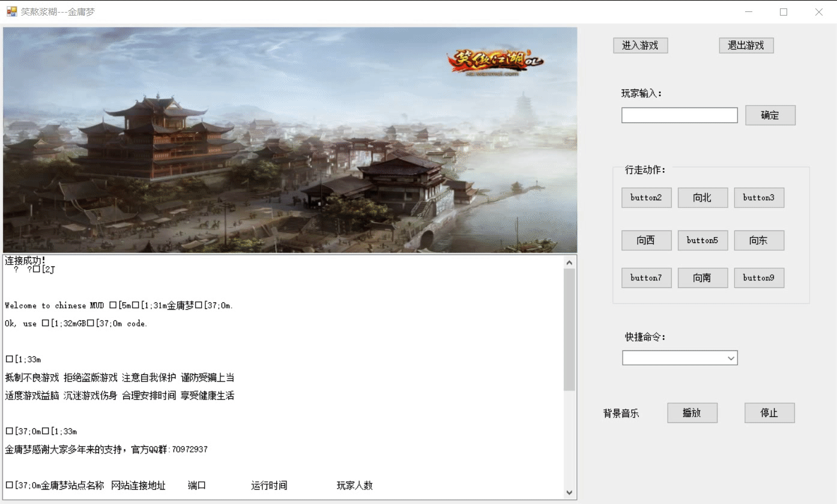Image resolution: width=837 pixels, height=504 pixels.
Task: Click the 网站连接地址 column header text
Action: 138,485
